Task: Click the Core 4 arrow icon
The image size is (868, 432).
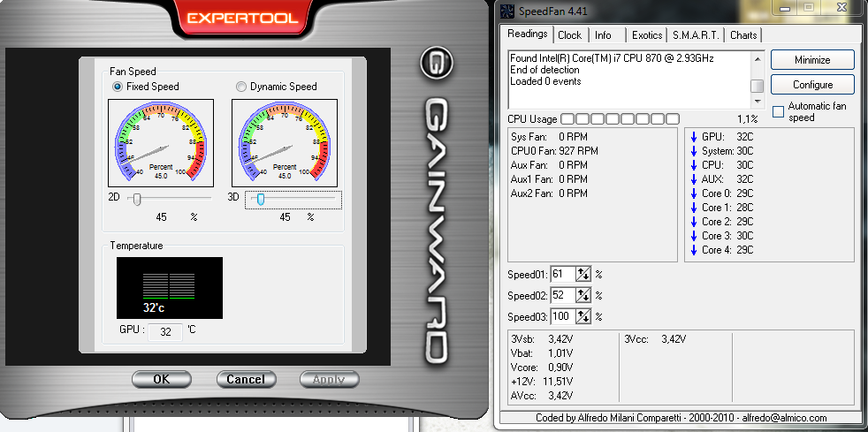Action: click(x=694, y=249)
